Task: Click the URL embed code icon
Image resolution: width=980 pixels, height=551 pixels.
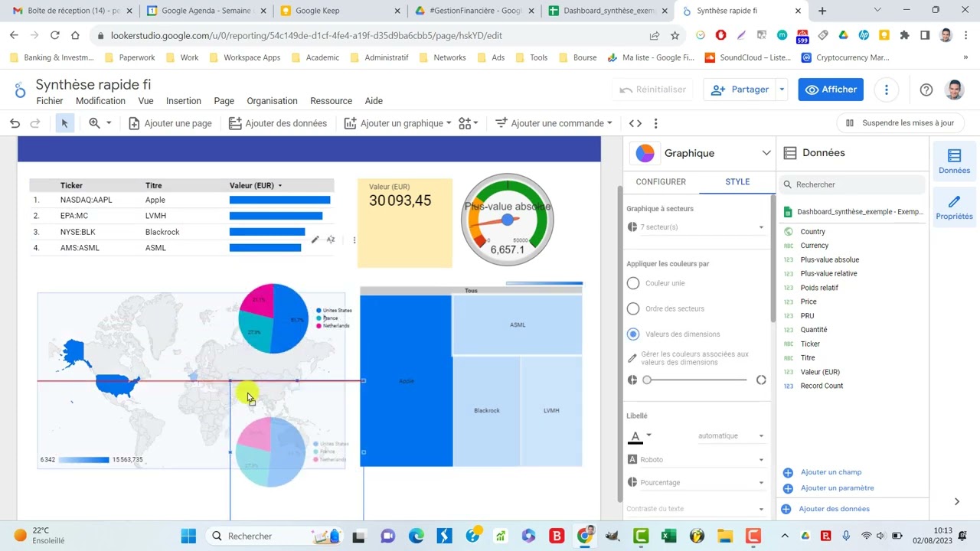Action: 635,123
